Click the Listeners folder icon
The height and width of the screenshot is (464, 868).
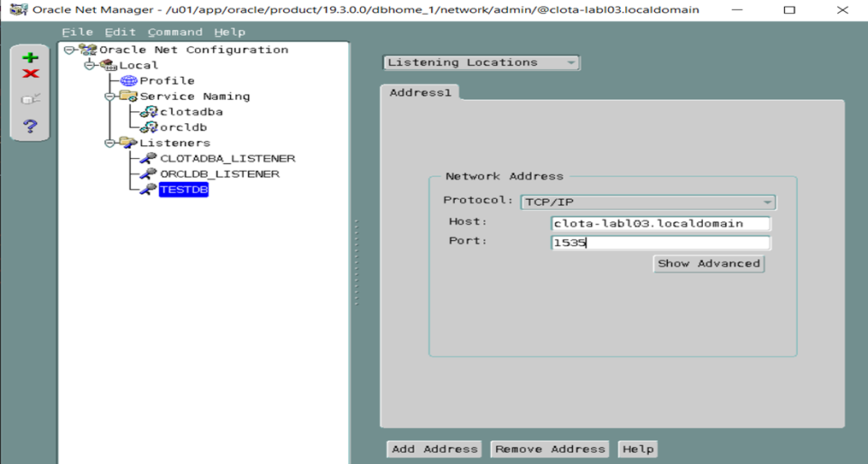pos(129,143)
